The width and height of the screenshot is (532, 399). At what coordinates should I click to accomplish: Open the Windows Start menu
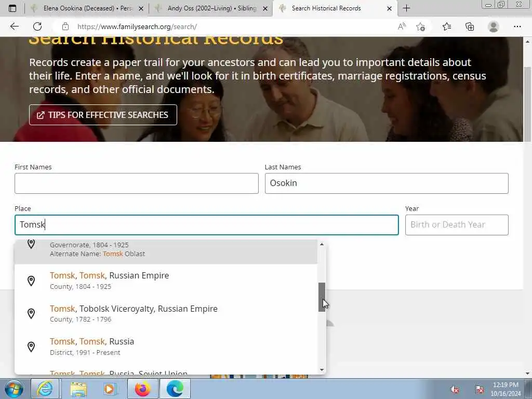point(14,389)
